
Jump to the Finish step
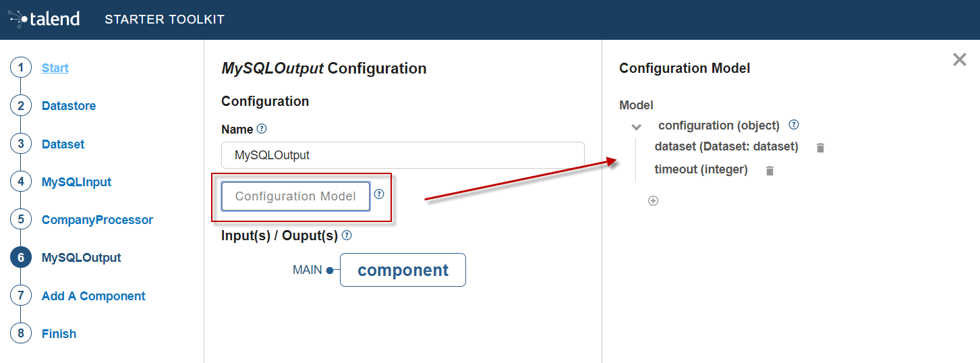coord(59,334)
